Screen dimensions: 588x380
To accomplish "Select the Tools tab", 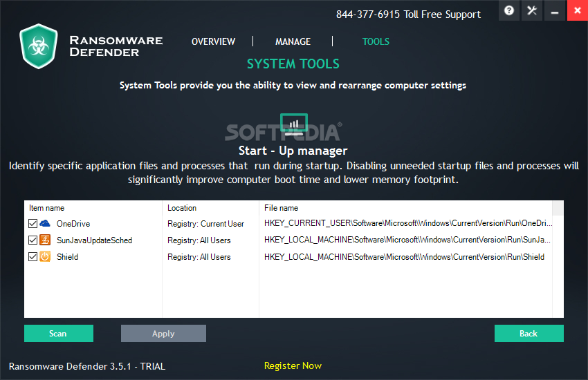I will click(x=376, y=41).
